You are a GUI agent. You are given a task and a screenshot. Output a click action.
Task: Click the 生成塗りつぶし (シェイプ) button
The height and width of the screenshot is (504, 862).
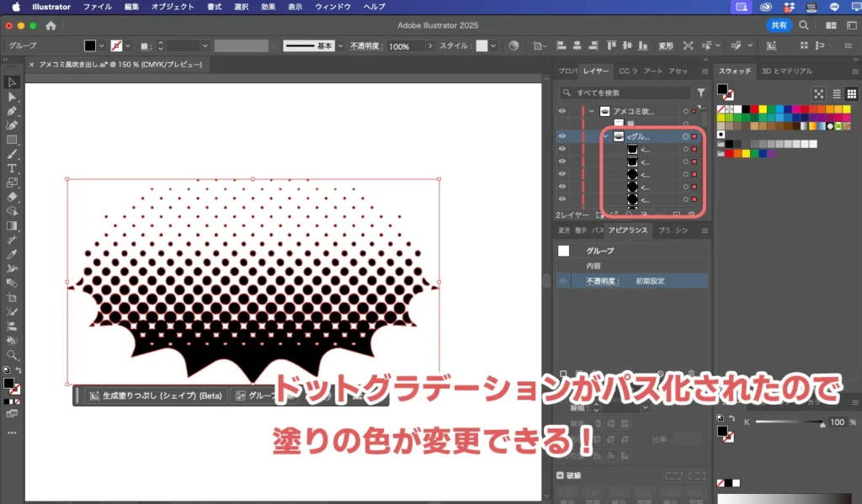pyautogui.click(x=155, y=395)
